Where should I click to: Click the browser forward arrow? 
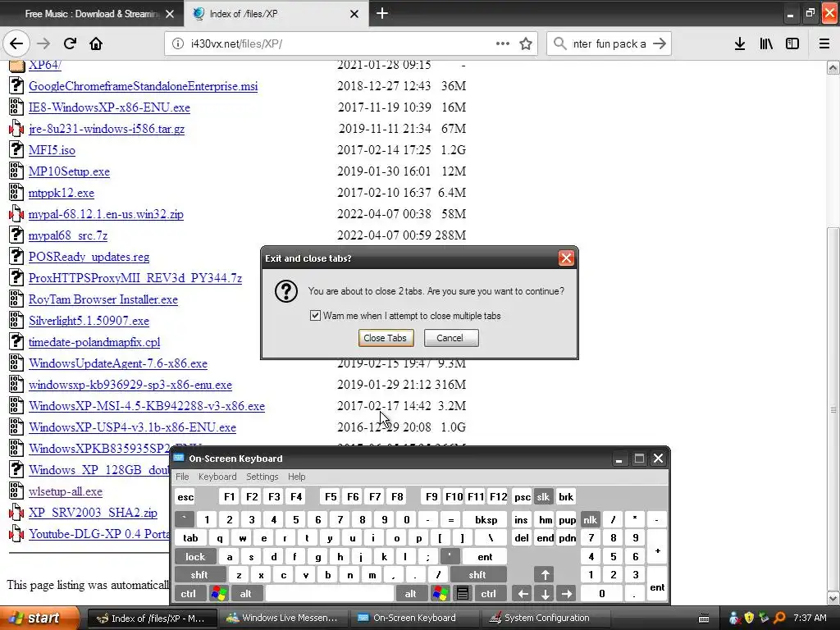[43, 43]
